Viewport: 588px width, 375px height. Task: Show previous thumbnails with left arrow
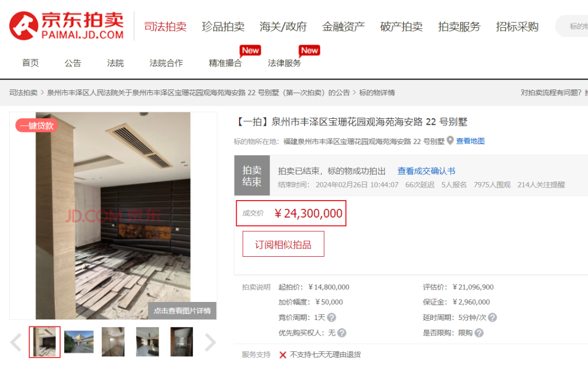click(x=16, y=342)
